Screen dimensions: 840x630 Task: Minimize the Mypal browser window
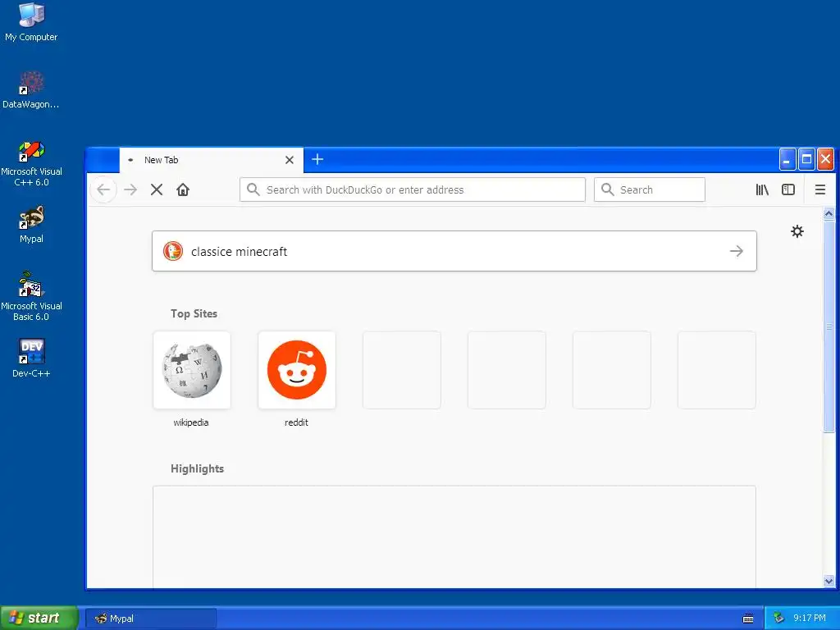click(787, 159)
